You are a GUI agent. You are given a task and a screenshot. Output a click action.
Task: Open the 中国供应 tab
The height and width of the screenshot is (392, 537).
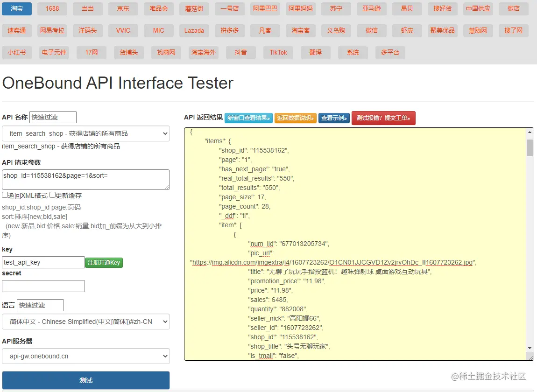coord(478,8)
